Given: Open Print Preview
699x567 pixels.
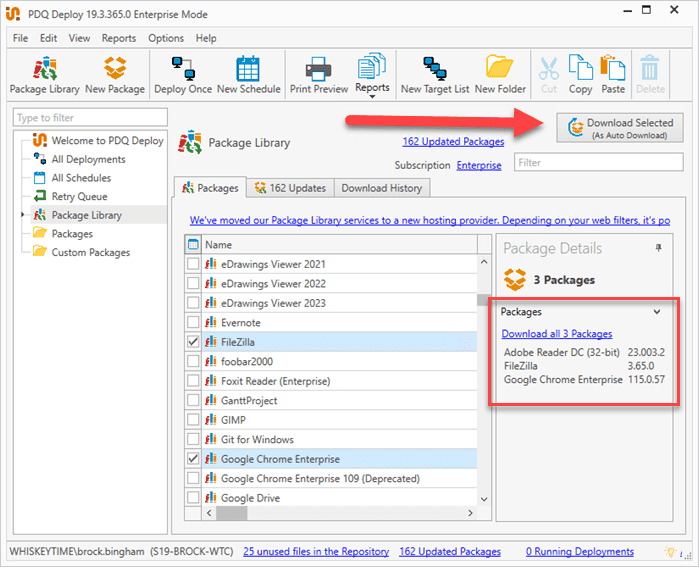Looking at the screenshot, I should pos(319,75).
